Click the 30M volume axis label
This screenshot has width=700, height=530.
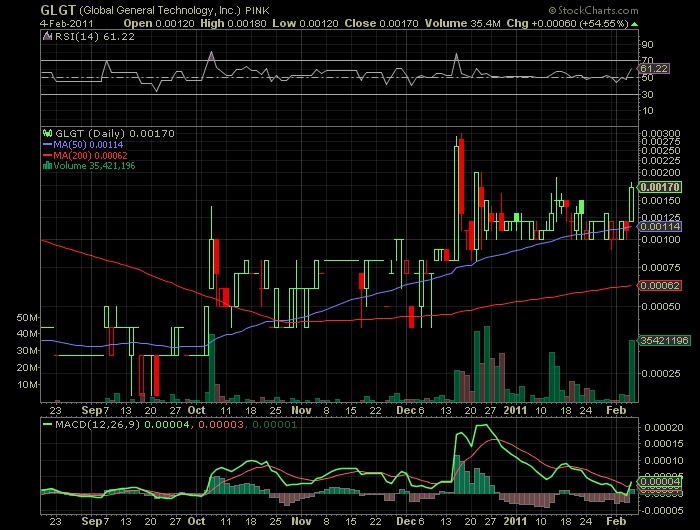pyautogui.click(x=27, y=351)
